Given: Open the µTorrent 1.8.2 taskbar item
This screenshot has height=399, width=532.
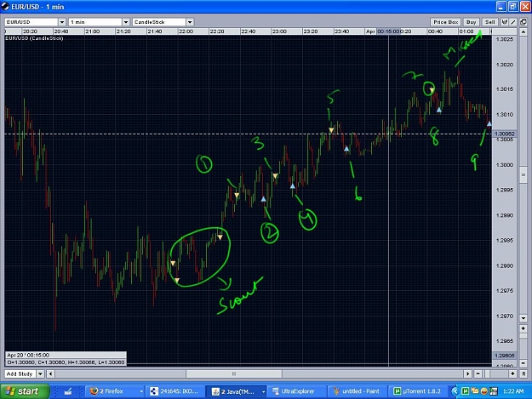Looking at the screenshot, I should pos(418,391).
